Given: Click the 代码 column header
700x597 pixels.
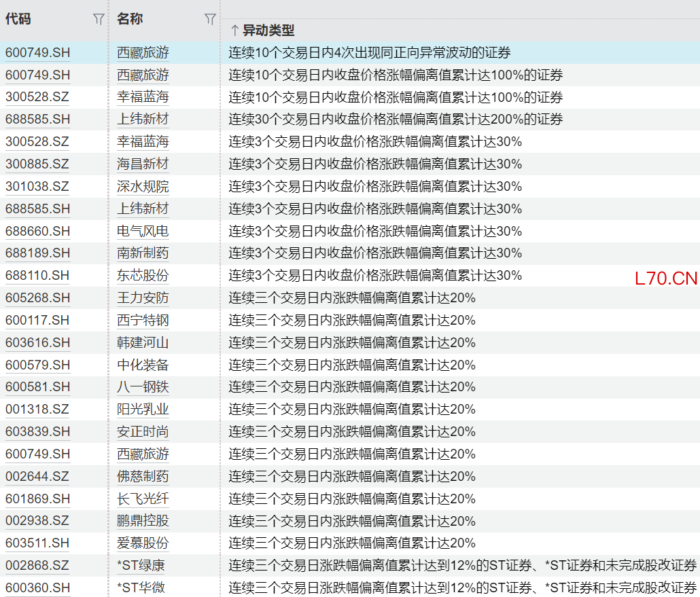Looking at the screenshot, I should tap(18, 19).
